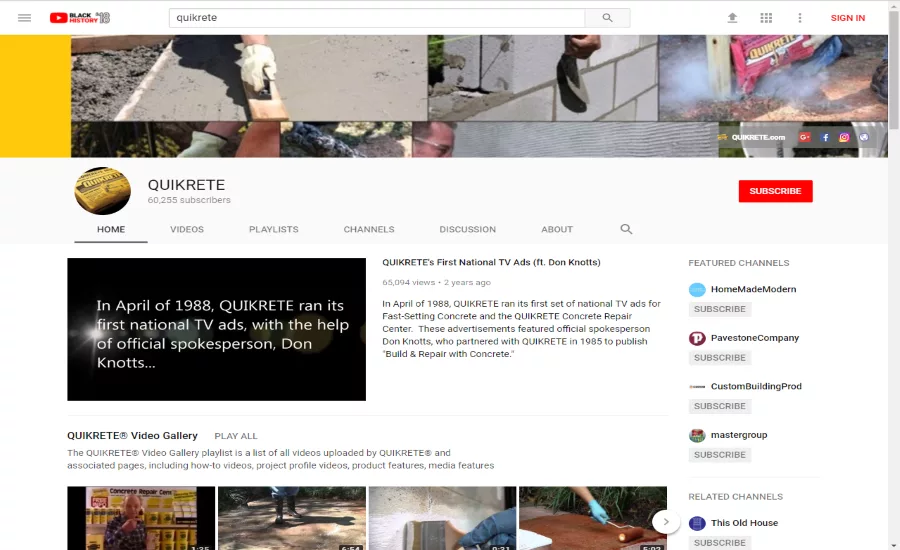Image resolution: width=900 pixels, height=550 pixels.
Task: Click the mastergroup channel avatar
Action: (x=697, y=435)
